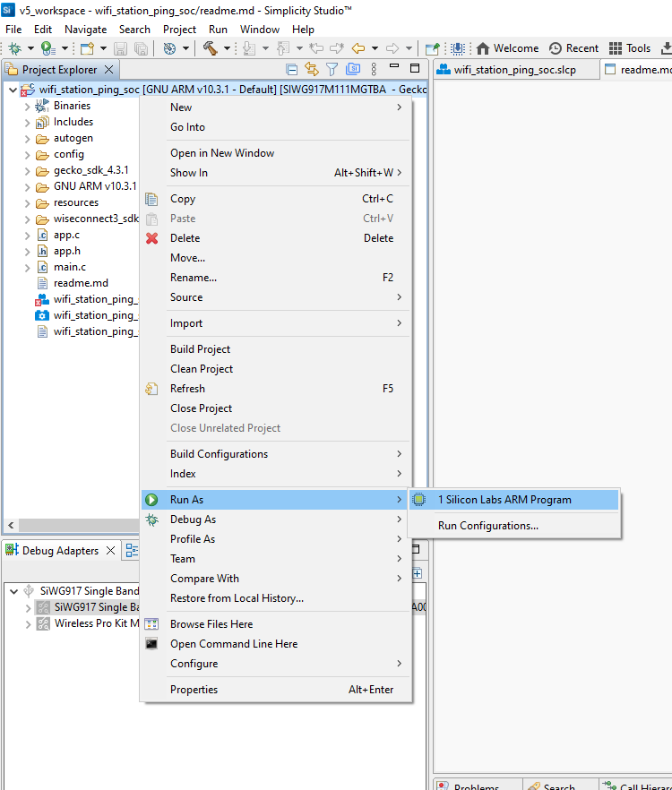The height and width of the screenshot is (790, 672).
Task: Click the Debug bug icon in toolbar
Action: [14, 48]
